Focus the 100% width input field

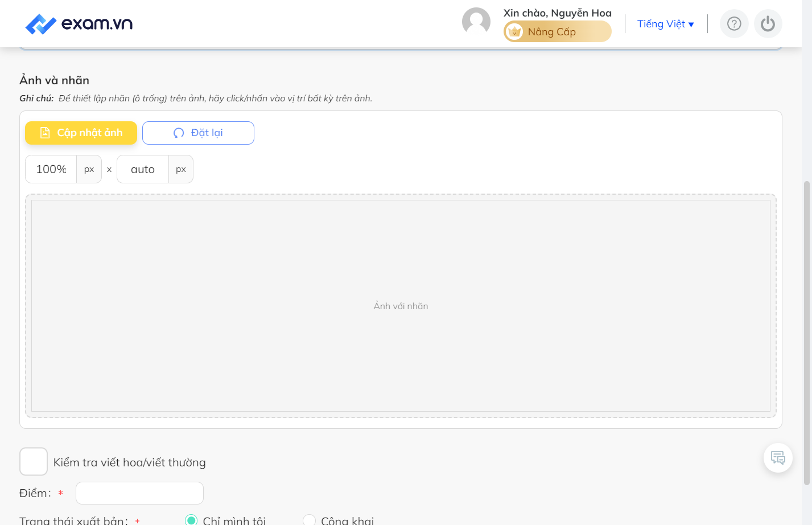(51, 169)
